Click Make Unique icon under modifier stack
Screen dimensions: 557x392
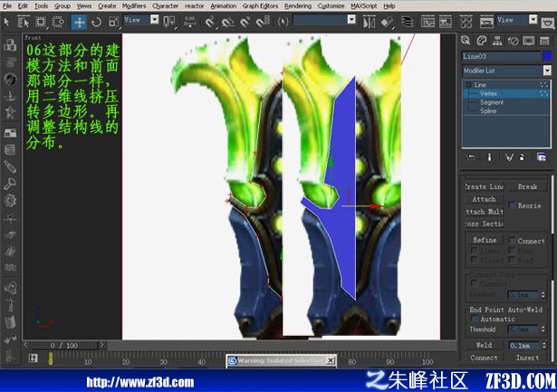509,157
